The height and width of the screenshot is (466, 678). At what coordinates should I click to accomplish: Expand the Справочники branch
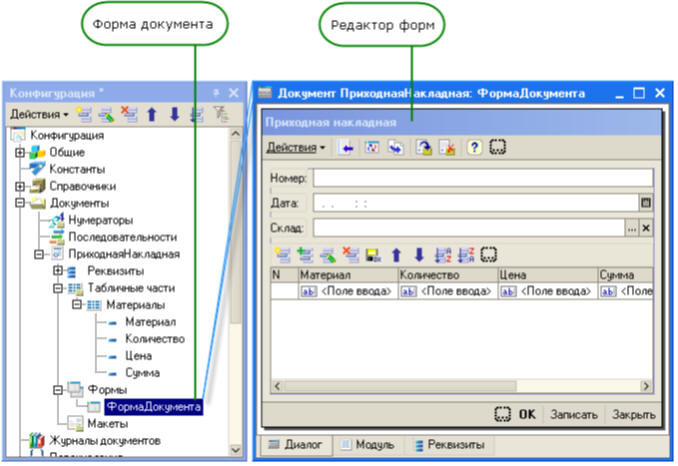pyautogui.click(x=19, y=186)
